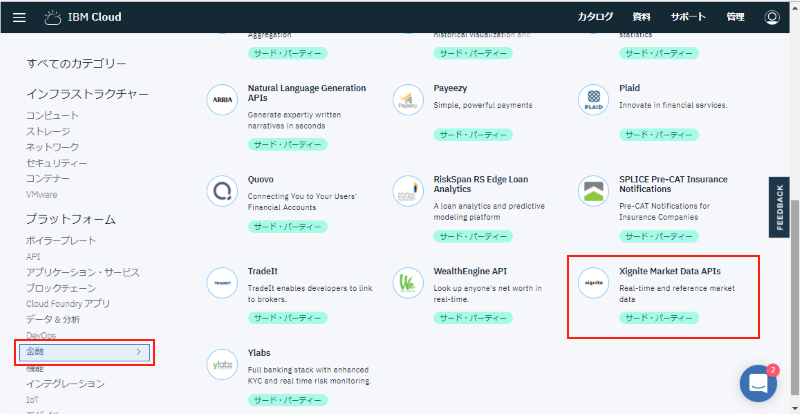Open the 管理 menu
This screenshot has height=414, width=800.
point(735,17)
